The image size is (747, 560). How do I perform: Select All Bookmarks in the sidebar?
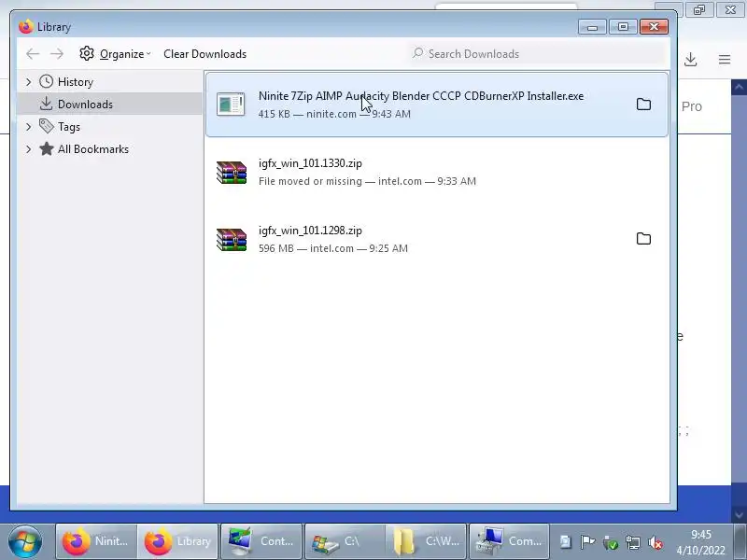(93, 149)
